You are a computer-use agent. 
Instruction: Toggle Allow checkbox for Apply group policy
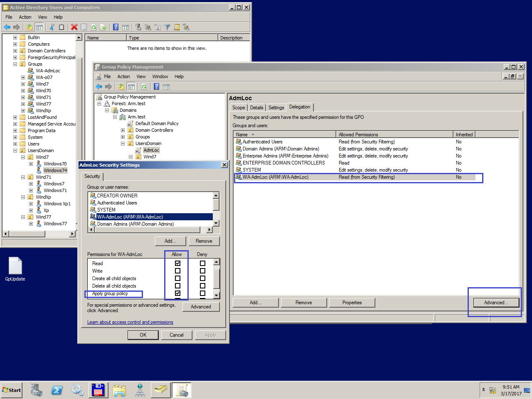pos(177,293)
